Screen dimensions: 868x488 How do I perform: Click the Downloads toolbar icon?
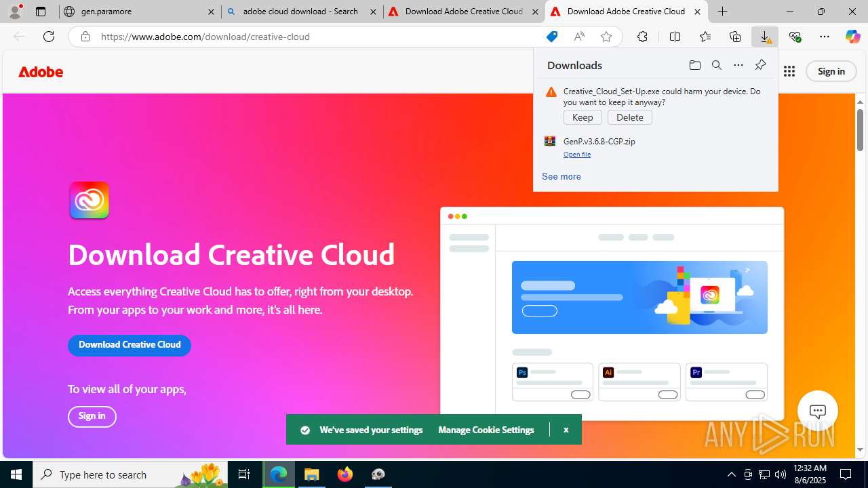(765, 37)
